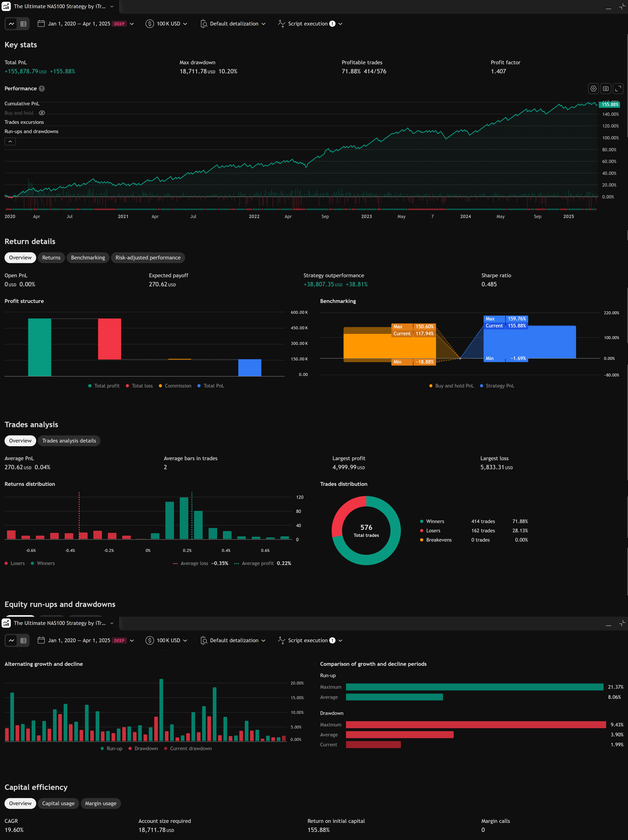
Task: Select Capital efficiency Overview tab
Action: pos(20,803)
